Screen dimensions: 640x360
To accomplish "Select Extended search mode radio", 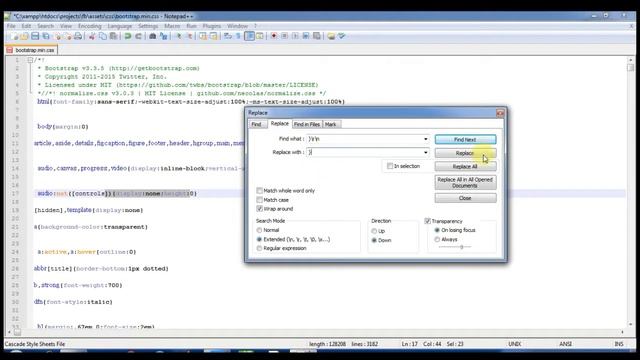I will point(259,240).
